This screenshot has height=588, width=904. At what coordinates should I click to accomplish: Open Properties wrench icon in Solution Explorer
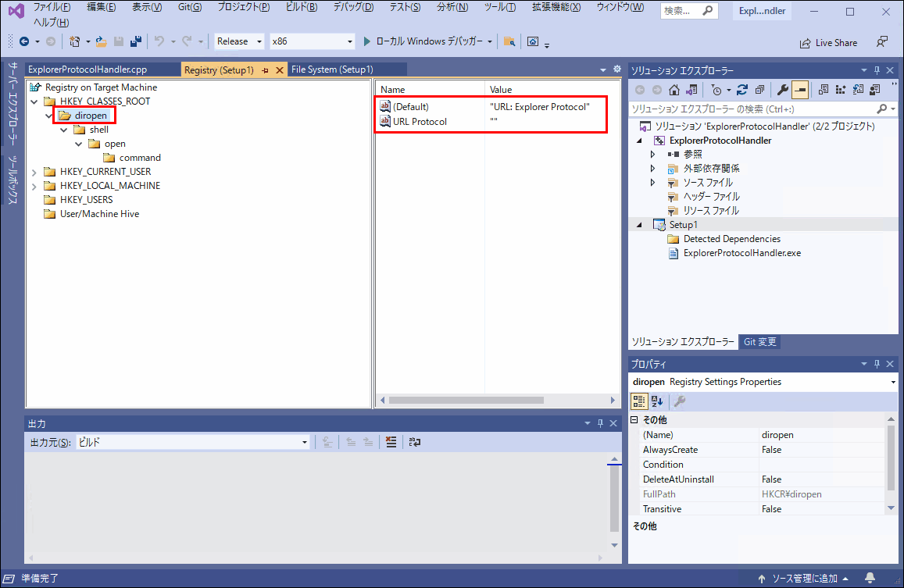[782, 90]
